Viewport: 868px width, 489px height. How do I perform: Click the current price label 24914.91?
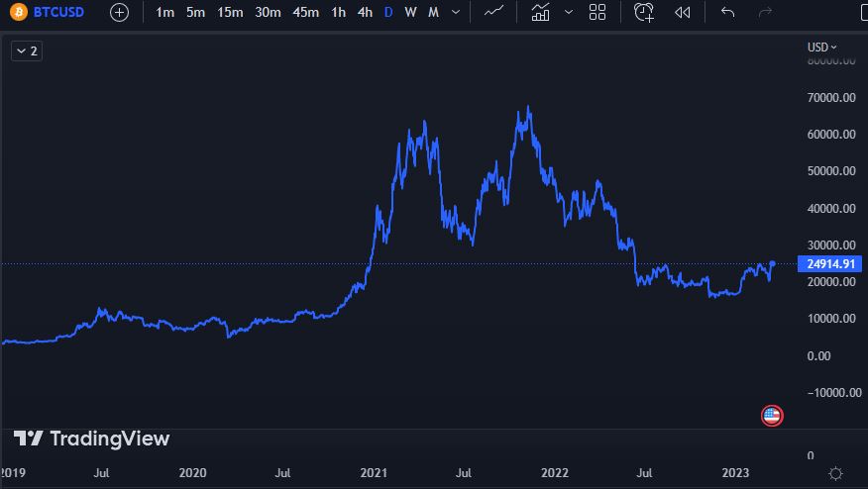point(829,264)
